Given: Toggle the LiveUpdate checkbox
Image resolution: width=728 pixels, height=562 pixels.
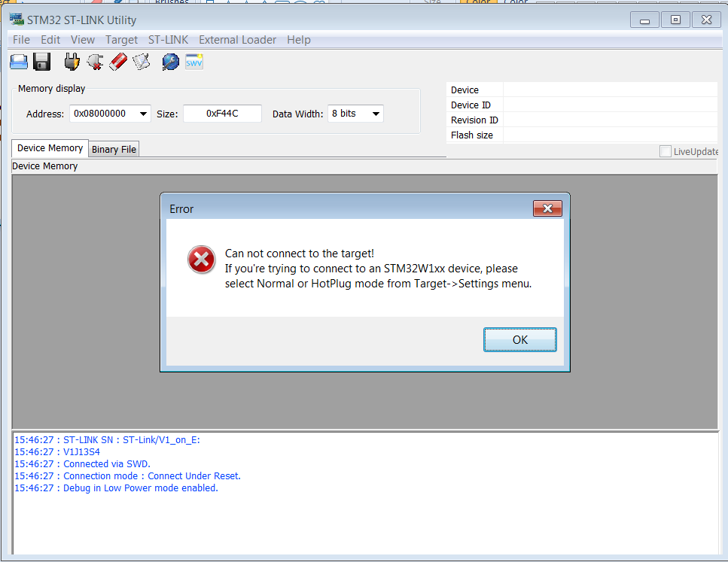Looking at the screenshot, I should pyautogui.click(x=666, y=151).
